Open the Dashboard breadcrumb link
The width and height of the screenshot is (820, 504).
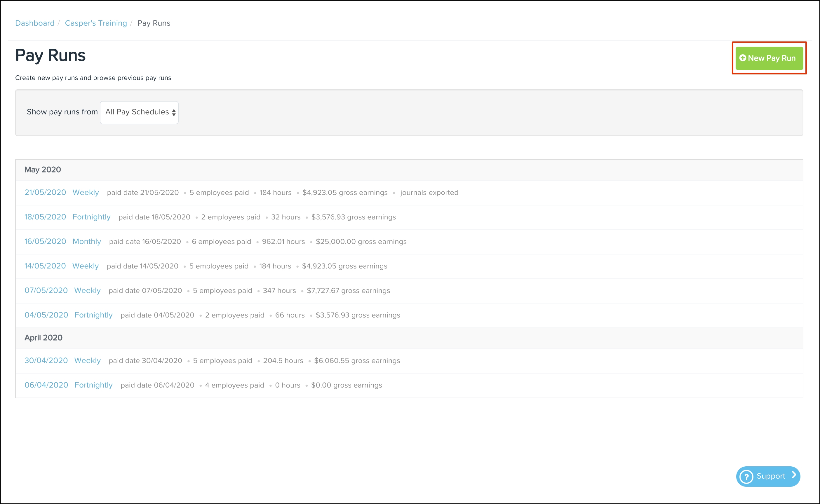tap(35, 23)
